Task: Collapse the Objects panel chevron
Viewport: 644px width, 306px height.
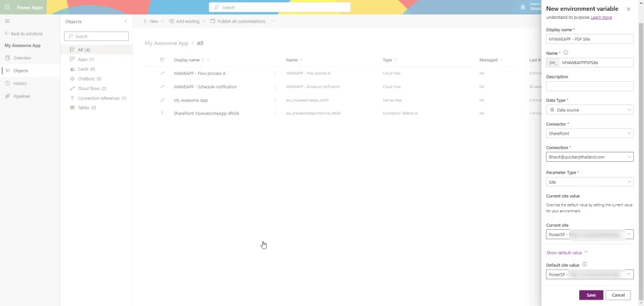Action: 126,21
